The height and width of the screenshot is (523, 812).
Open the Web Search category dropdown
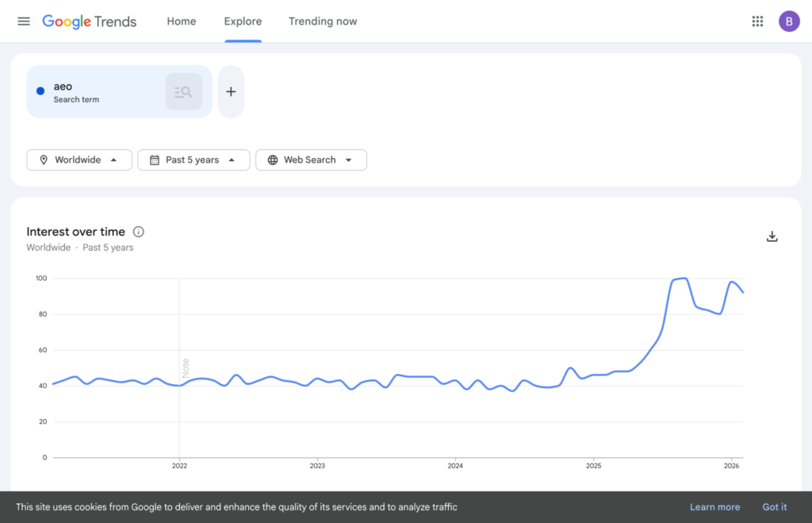pyautogui.click(x=311, y=160)
